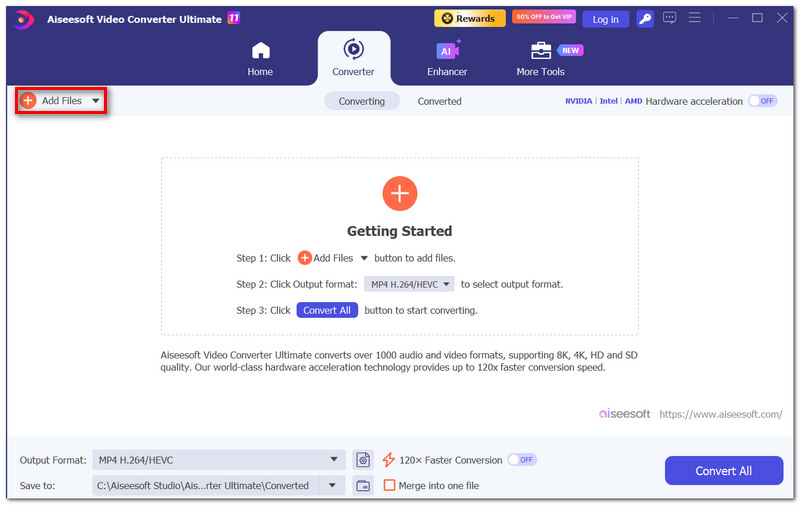Click the Getting Started heading
The width and height of the screenshot is (800, 505).
tap(399, 231)
